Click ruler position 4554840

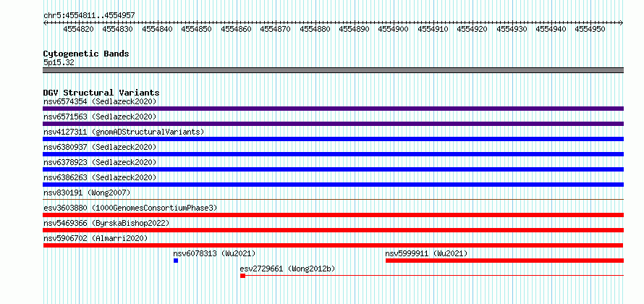[157, 29]
